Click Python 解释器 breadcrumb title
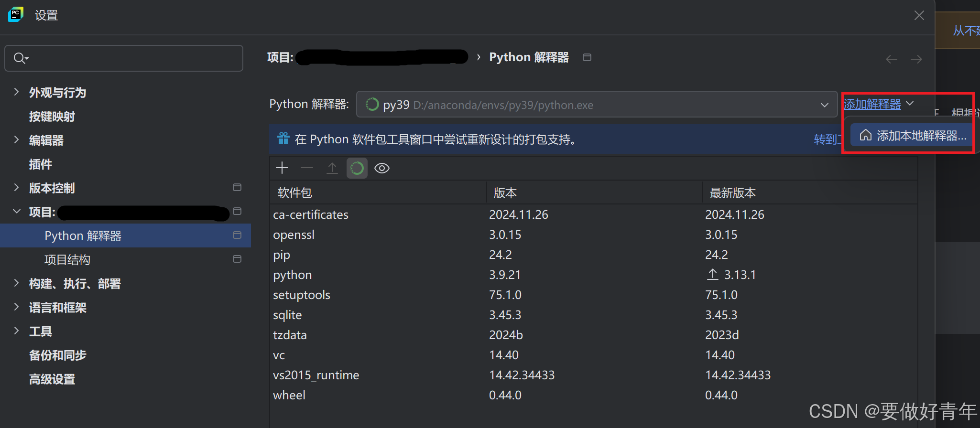The width and height of the screenshot is (980, 428). pos(529,57)
